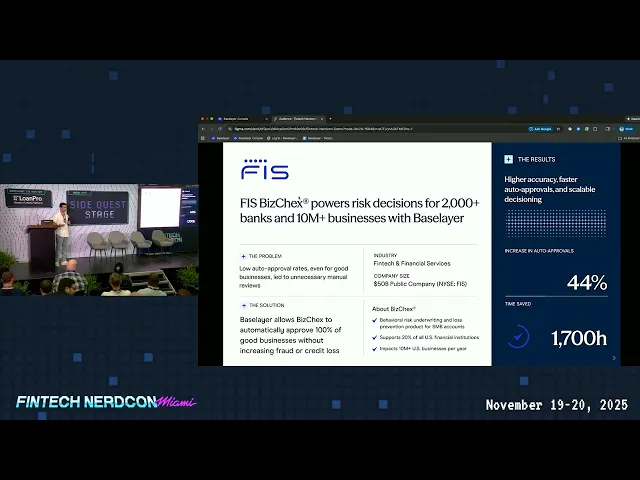This screenshot has width=640, height=480.
Task: Open the All Bookmarks folder
Action: pos(629,138)
